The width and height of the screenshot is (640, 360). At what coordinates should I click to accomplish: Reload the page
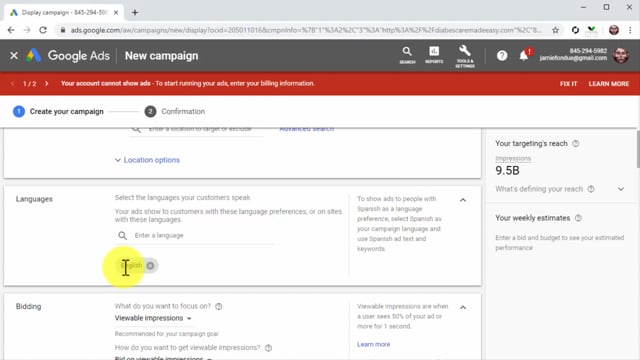pyautogui.click(x=43, y=30)
